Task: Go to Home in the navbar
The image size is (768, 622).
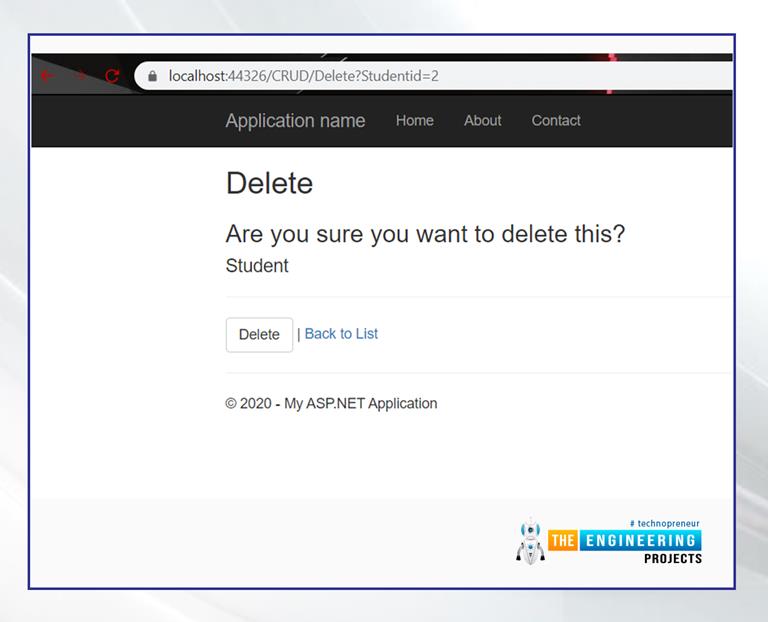Action: (414, 121)
